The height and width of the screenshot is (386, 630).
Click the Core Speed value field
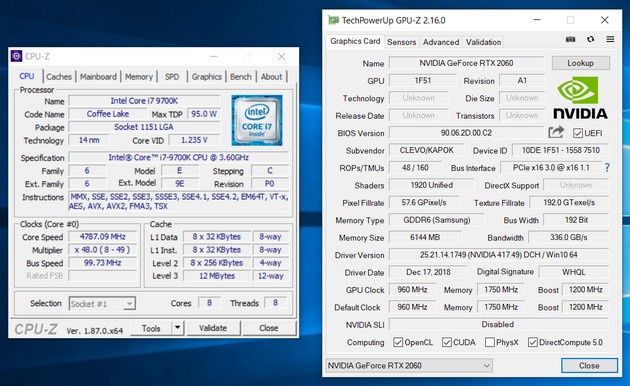(x=103, y=237)
